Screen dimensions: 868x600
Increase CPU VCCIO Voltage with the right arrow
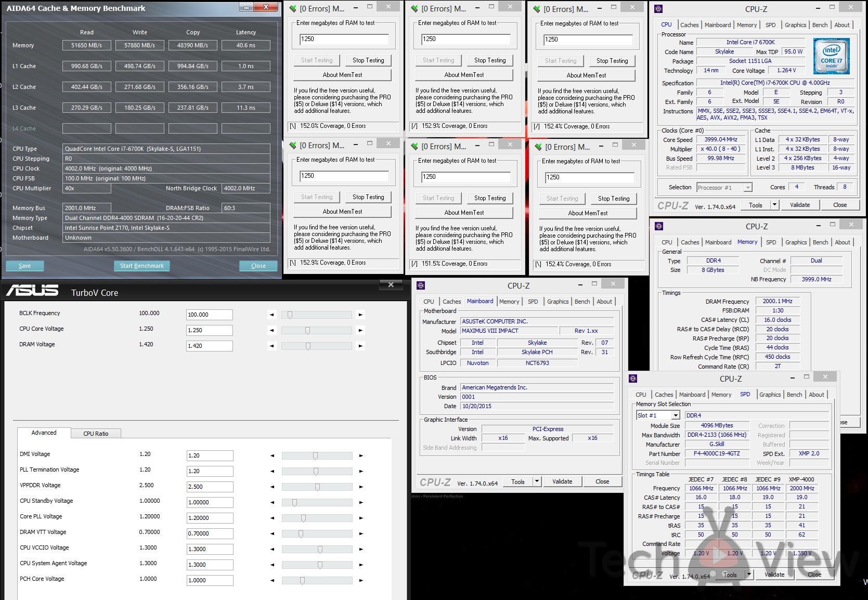click(361, 549)
